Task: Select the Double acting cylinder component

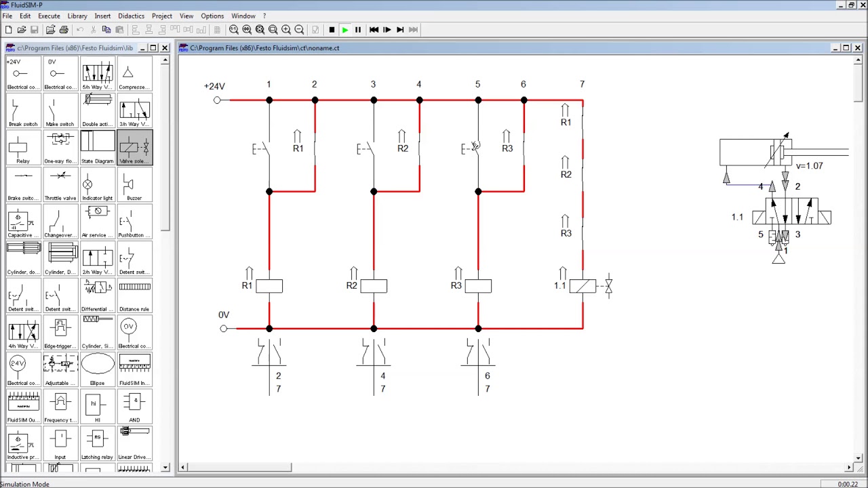Action: pos(98,110)
